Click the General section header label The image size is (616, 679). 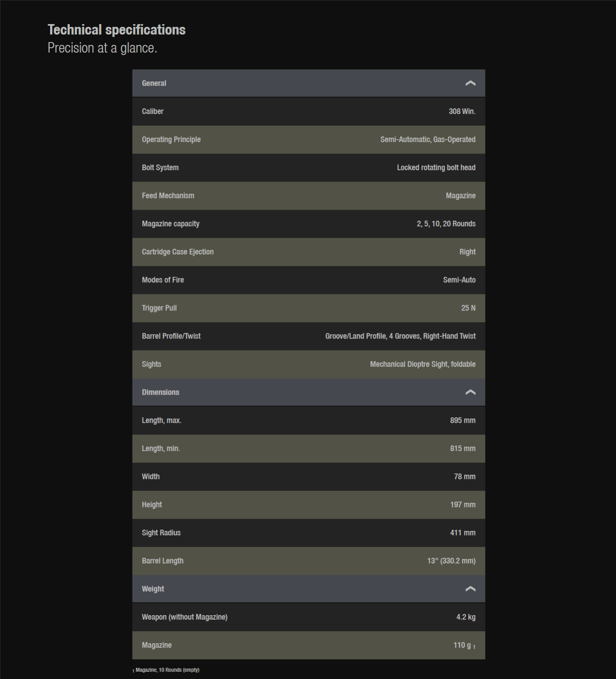coord(154,83)
